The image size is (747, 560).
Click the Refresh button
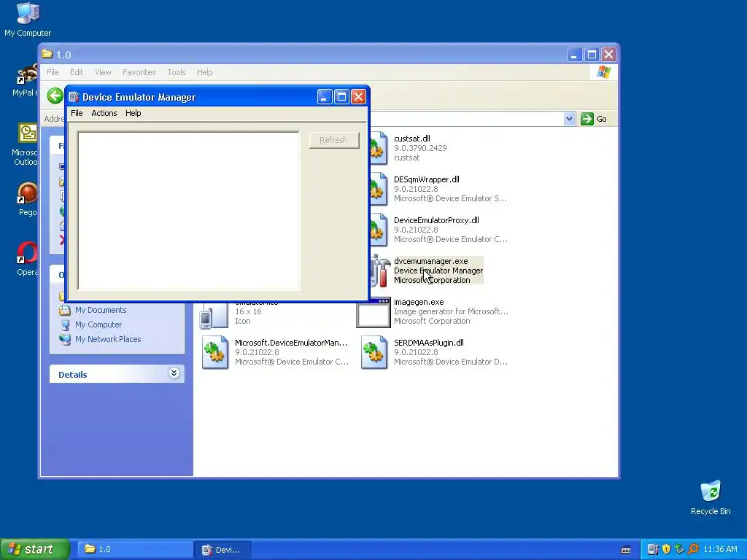click(333, 140)
